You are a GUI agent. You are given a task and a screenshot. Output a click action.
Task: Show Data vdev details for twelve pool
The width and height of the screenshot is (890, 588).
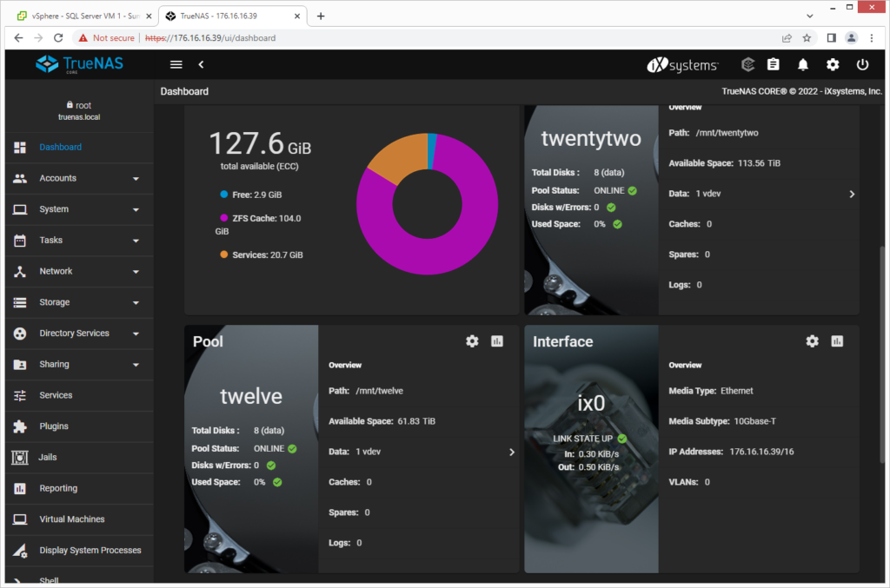pos(511,452)
